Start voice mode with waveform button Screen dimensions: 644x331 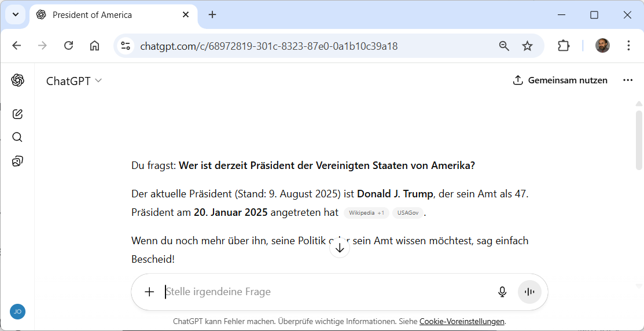click(x=529, y=292)
